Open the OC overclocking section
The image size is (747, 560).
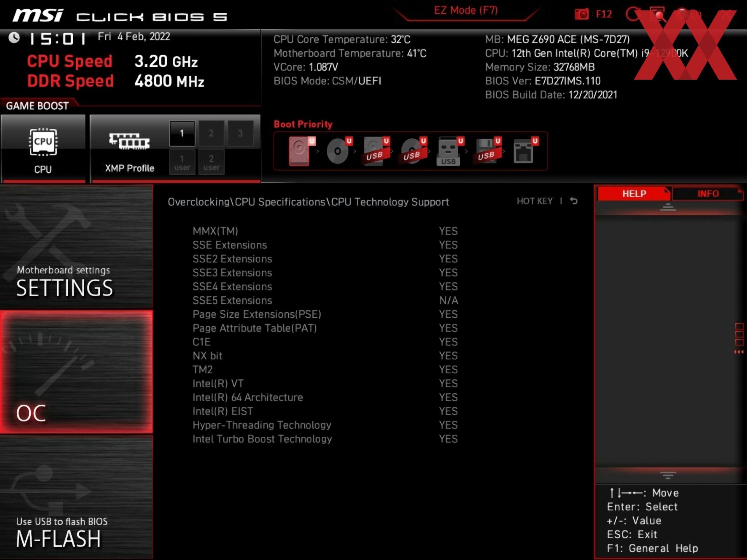tap(76, 372)
